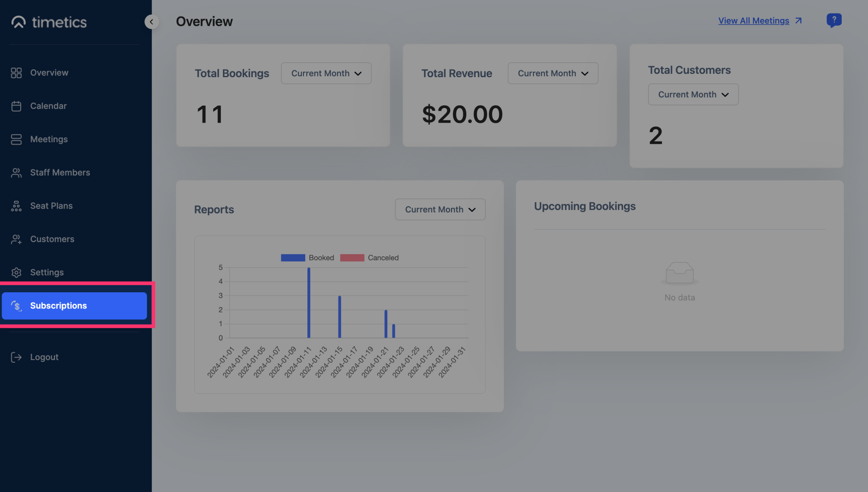868x492 pixels.
Task: Collapse the sidebar with the chevron button
Action: [151, 22]
